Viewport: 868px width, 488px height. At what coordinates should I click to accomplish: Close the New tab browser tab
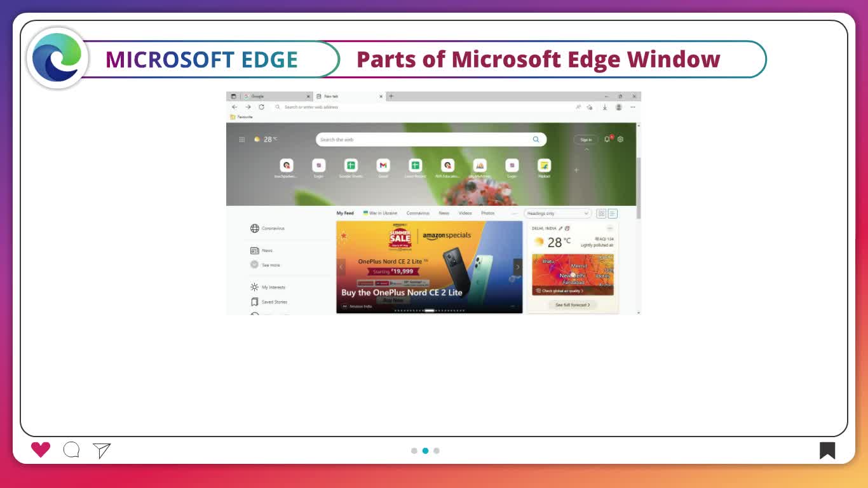tap(381, 97)
